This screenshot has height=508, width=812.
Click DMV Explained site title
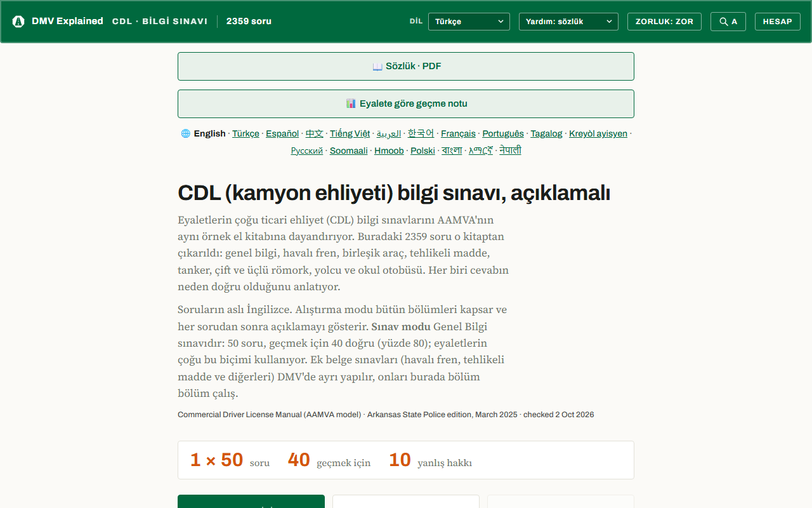tap(67, 22)
